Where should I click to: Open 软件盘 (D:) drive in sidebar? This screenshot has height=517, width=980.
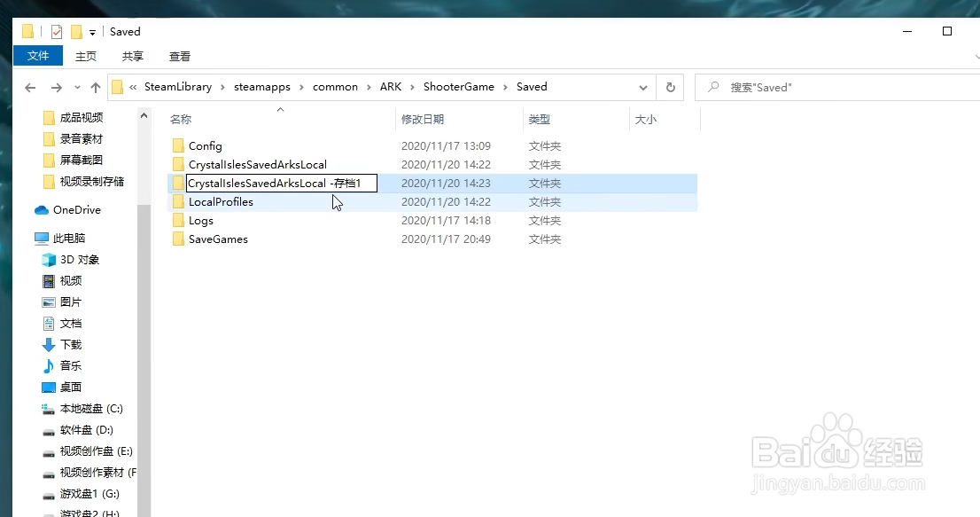[86, 430]
